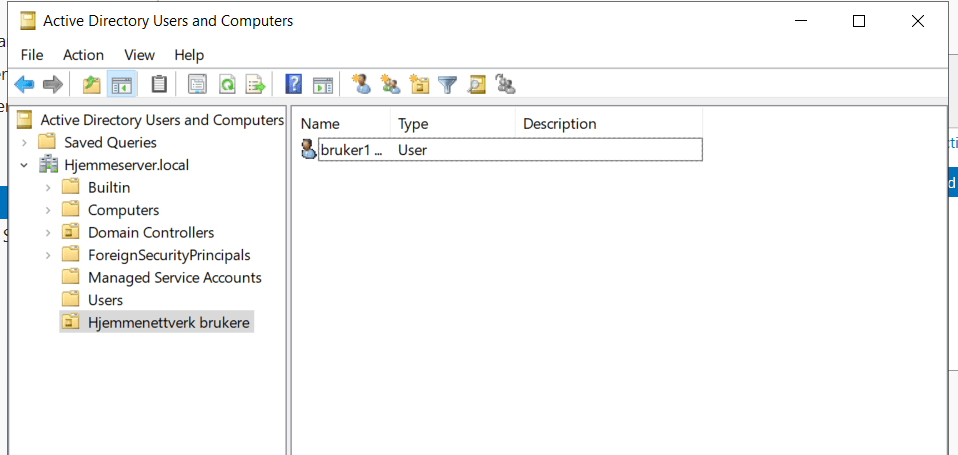This screenshot has width=958, height=455.
Task: Click the Find objects toolbar icon
Action: click(x=477, y=85)
